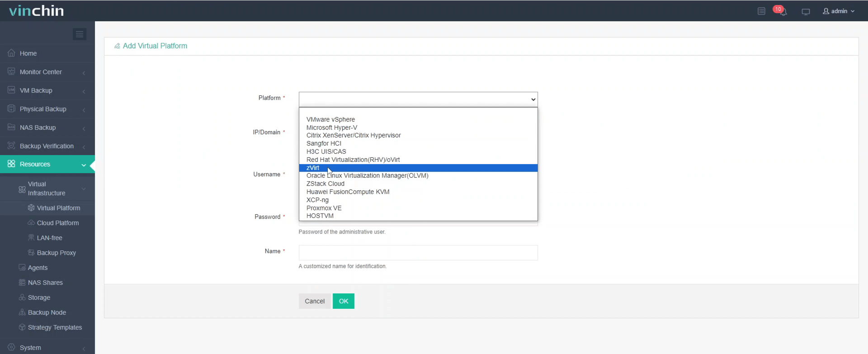Toggle the Platform dropdown box
Image resolution: width=868 pixels, height=354 pixels.
(418, 99)
